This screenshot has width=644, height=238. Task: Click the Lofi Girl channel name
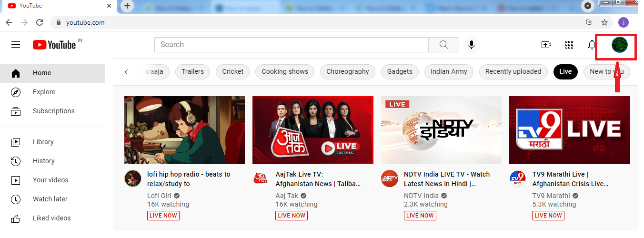pos(159,196)
